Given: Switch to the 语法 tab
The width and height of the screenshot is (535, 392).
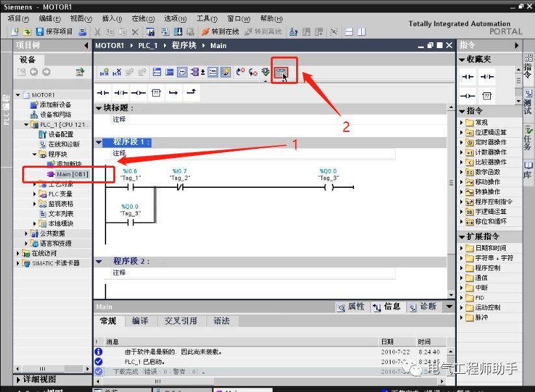Looking at the screenshot, I should (221, 320).
